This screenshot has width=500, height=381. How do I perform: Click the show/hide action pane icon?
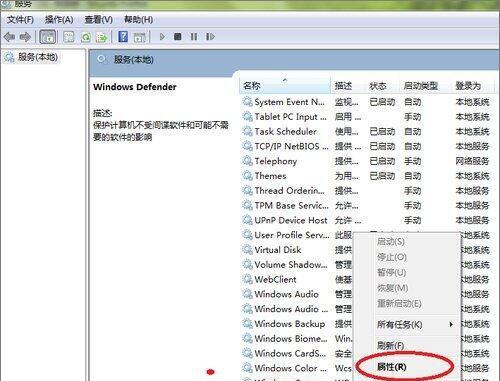point(139,37)
